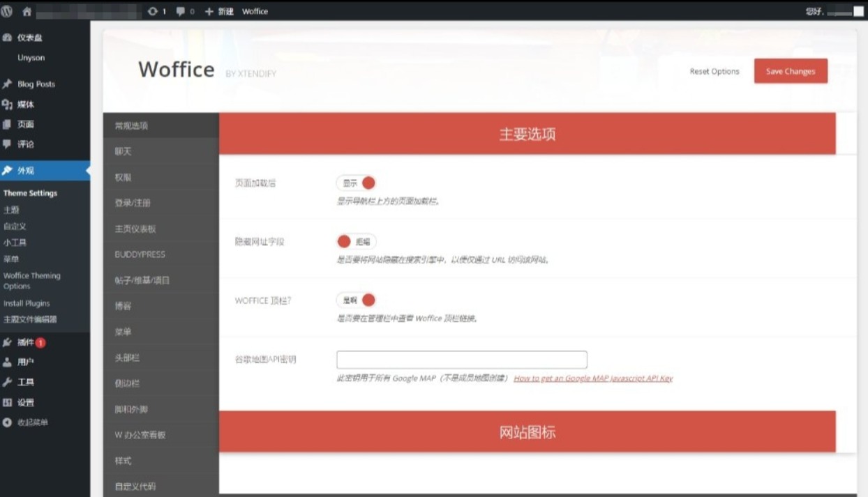Screen dimensions: 868x497
Task: Click the user avatar in top bar
Action: (858, 12)
